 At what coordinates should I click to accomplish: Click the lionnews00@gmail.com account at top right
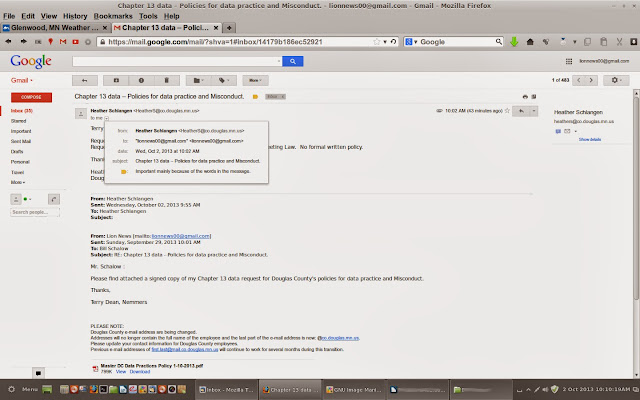tap(604, 61)
